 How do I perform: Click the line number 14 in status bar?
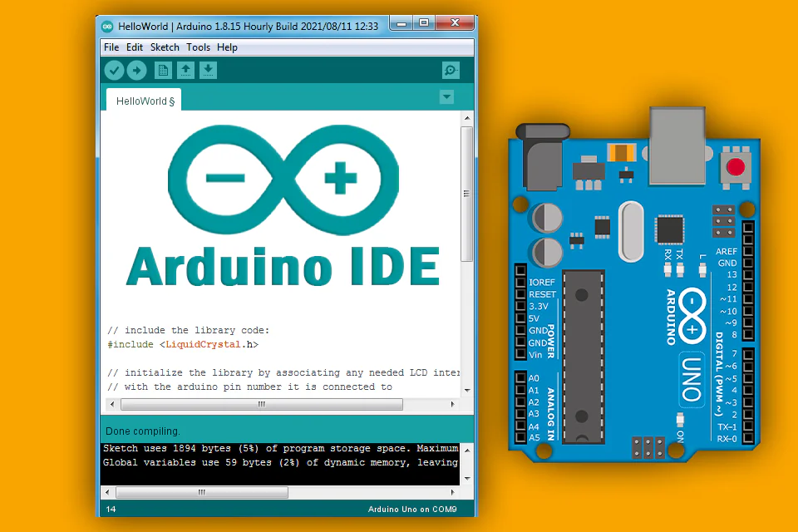point(111,509)
